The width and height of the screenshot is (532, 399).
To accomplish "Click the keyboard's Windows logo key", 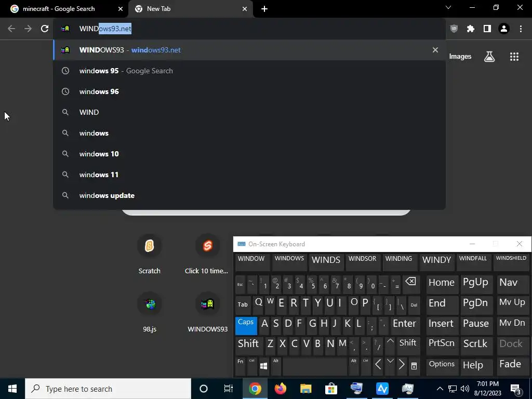I will pos(263,366).
